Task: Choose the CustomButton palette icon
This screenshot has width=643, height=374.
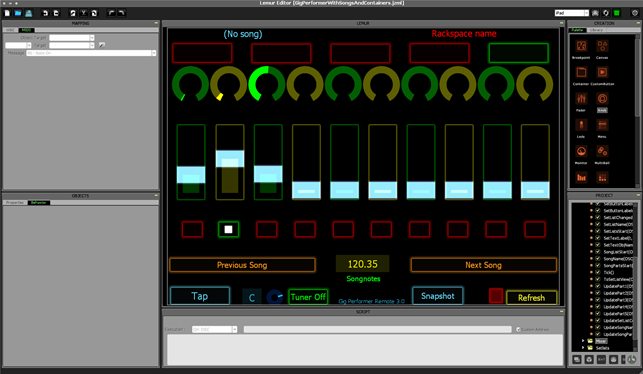Action: tap(602, 72)
